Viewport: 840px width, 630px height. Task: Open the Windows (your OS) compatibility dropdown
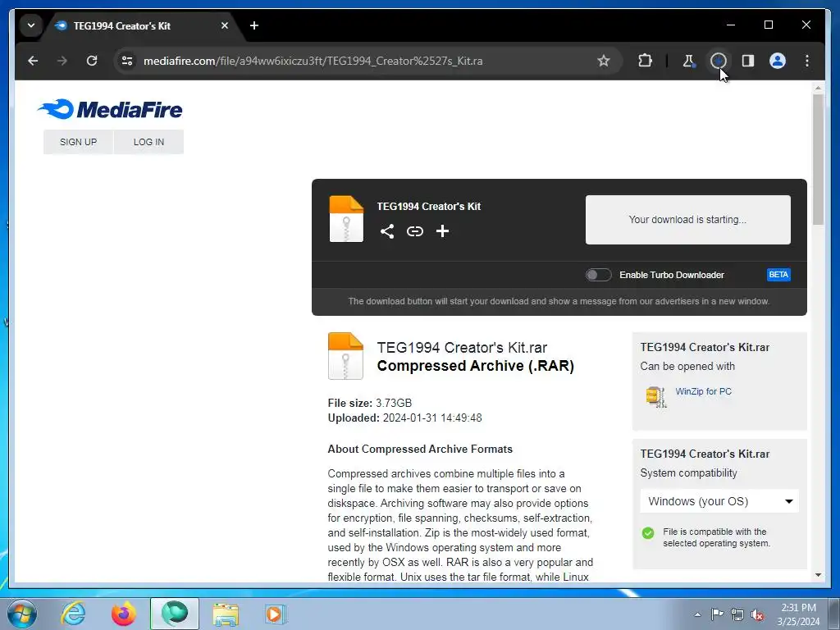tap(719, 501)
